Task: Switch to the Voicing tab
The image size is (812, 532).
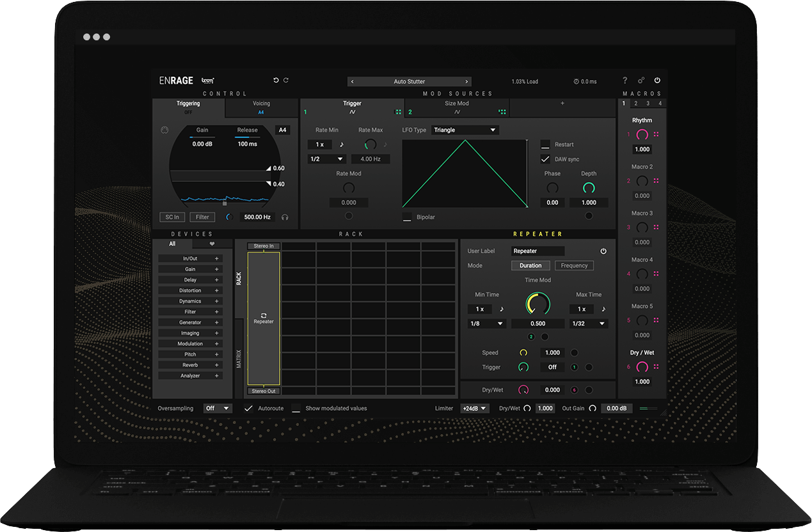Action: click(x=261, y=107)
